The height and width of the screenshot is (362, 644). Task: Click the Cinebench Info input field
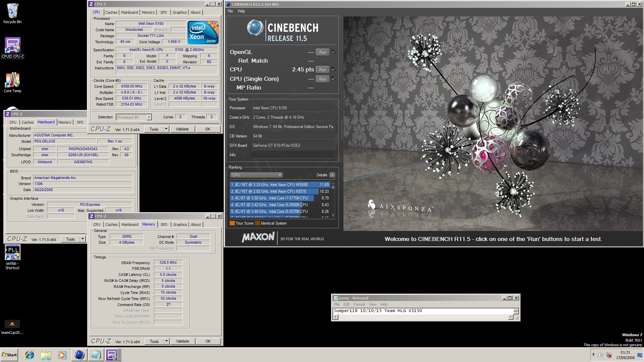tap(293, 155)
